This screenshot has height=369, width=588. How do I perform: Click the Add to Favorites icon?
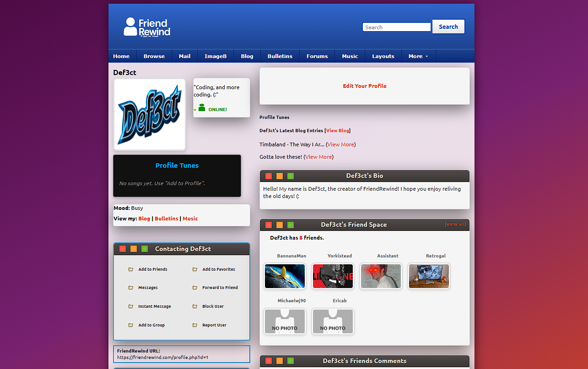pos(195,269)
